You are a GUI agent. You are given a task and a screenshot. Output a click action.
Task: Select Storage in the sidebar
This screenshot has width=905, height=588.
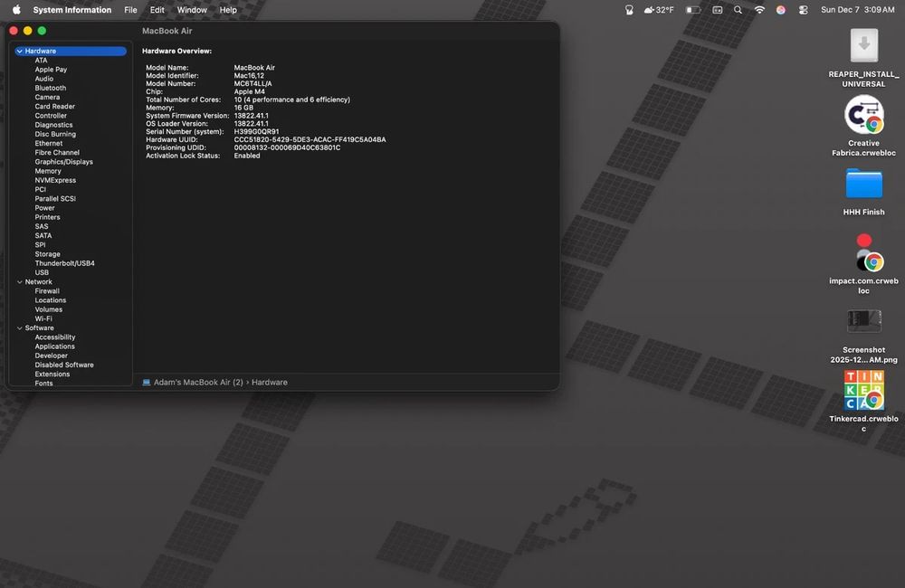point(47,254)
